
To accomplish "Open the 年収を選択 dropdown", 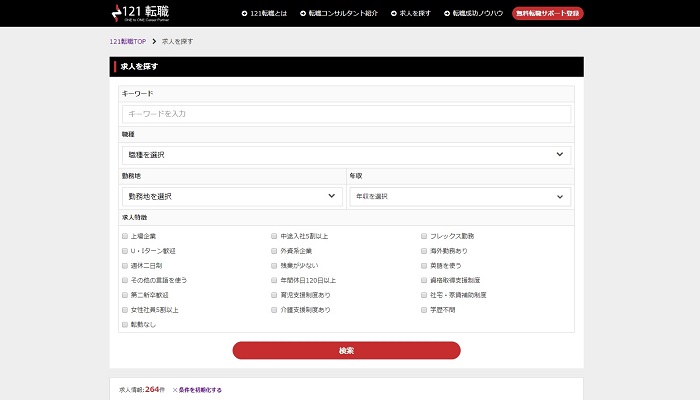I will click(x=460, y=196).
